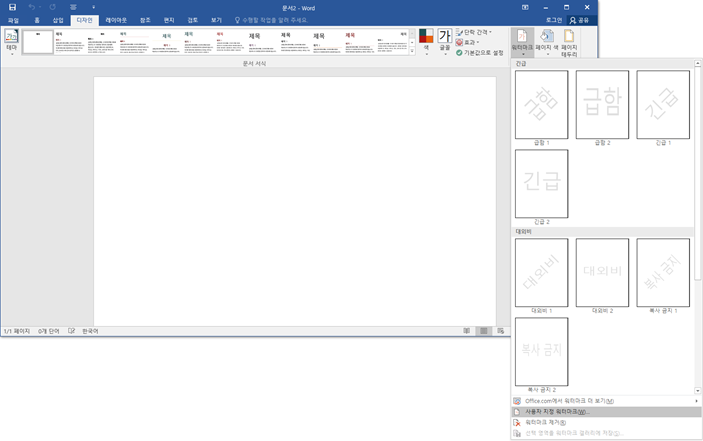
Task: Select 워터마크 제거 menu item
Action: [x=606, y=422]
